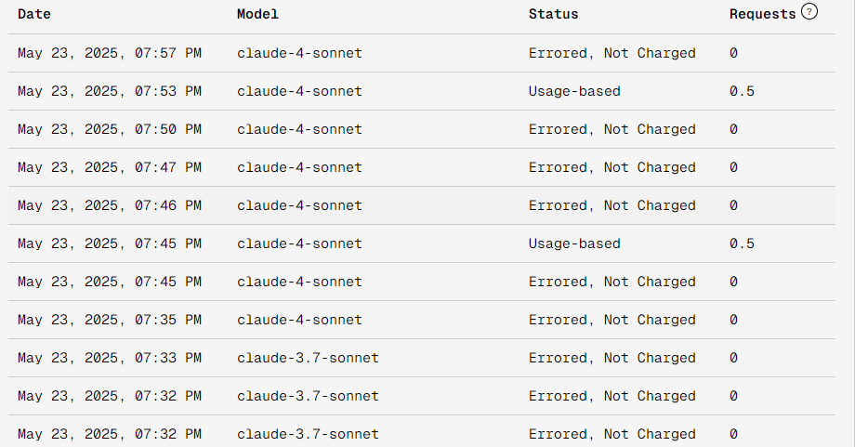This screenshot has width=868, height=447.
Task: Click Errored, Not Charged status at 07:33 PM
Action: (x=612, y=358)
